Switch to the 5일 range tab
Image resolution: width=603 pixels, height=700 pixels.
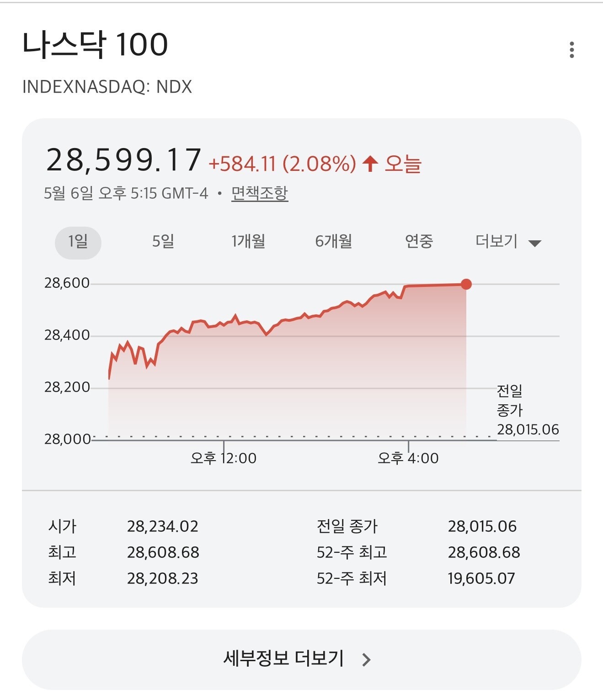(163, 241)
